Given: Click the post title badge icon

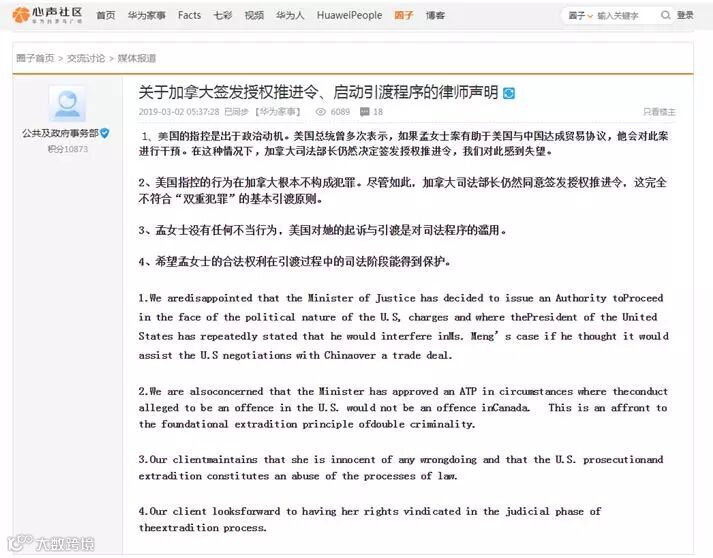Looking at the screenshot, I should pos(509,93).
